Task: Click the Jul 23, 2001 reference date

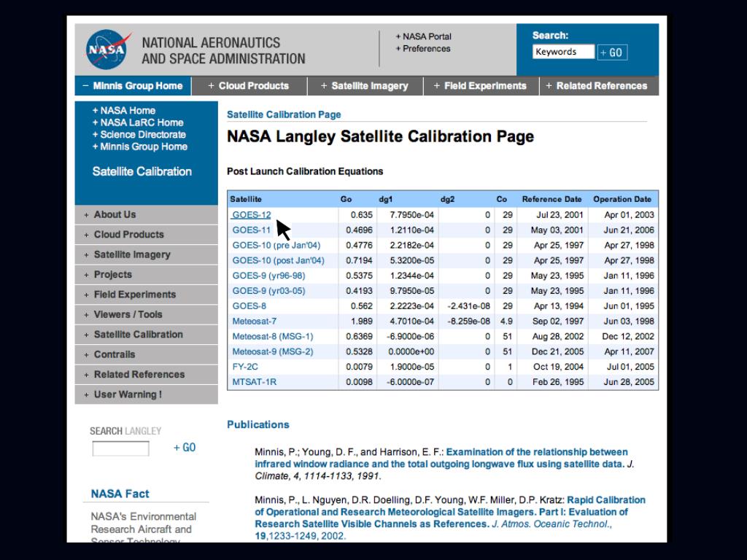Action: [560, 215]
